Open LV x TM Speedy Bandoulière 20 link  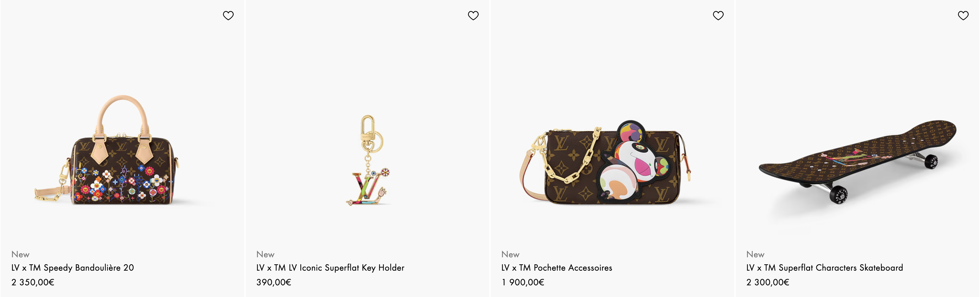(x=73, y=268)
